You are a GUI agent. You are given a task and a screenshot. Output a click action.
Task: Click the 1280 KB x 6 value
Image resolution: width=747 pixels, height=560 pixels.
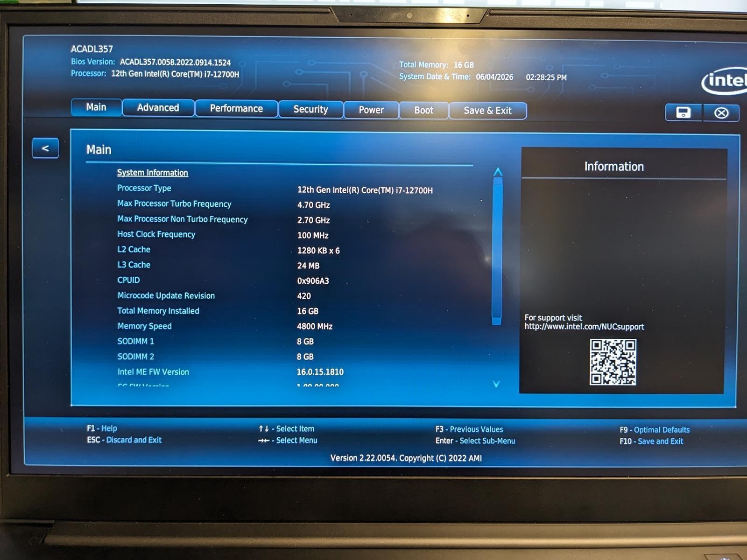(x=318, y=251)
